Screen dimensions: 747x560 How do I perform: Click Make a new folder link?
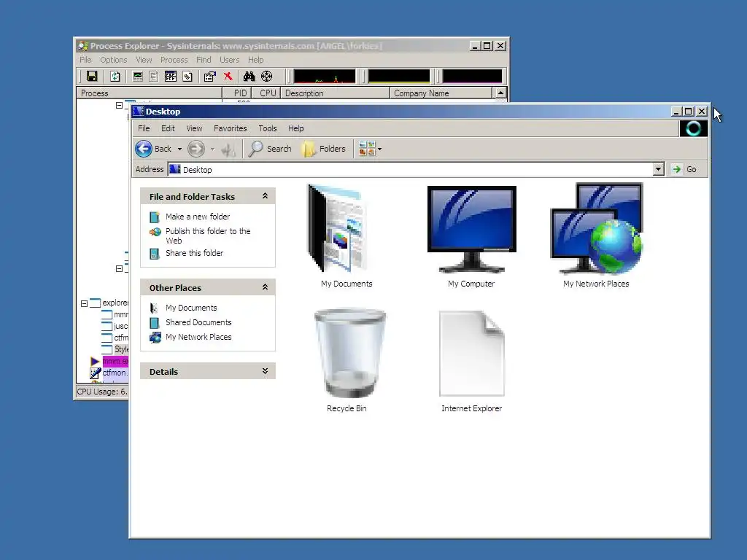(198, 216)
